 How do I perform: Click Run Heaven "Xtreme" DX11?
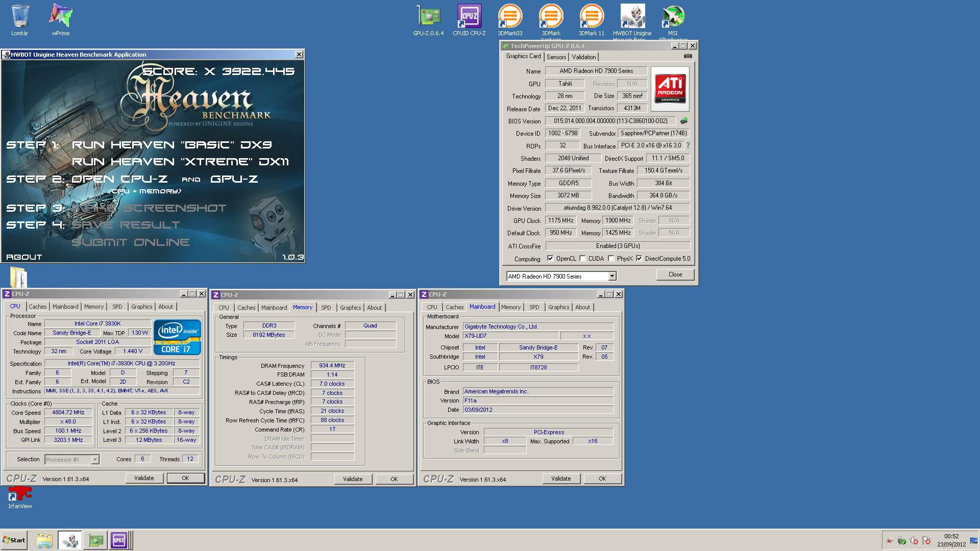(x=180, y=162)
